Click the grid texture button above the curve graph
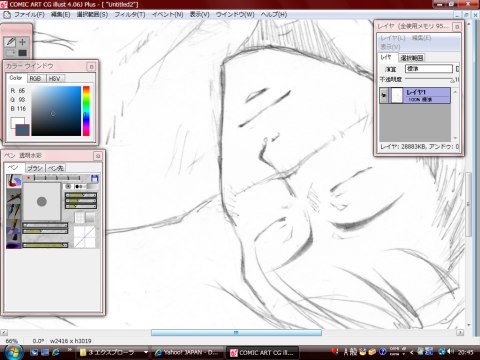The width and height of the screenshot is (480, 360). pos(79,218)
